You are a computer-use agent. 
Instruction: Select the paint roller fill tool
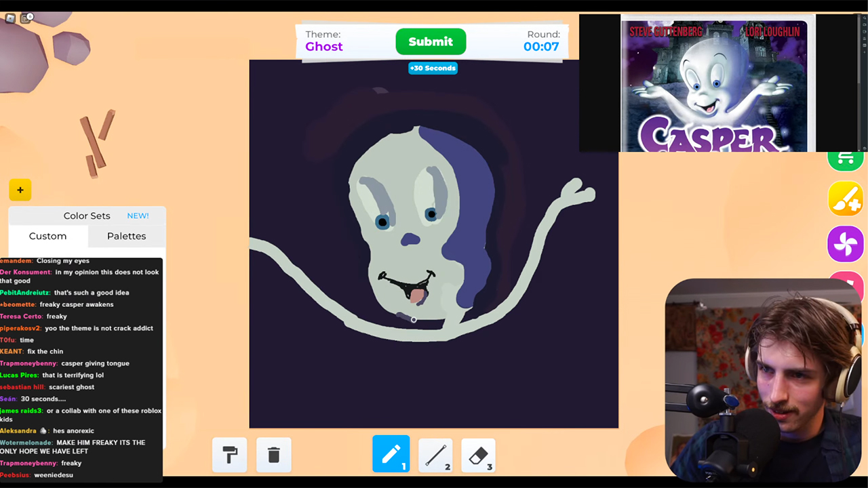click(x=229, y=454)
